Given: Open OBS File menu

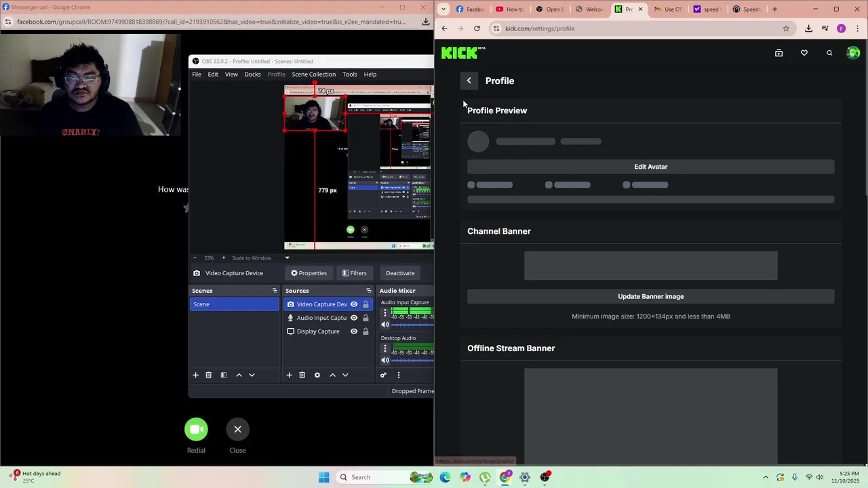Looking at the screenshot, I should coord(196,75).
